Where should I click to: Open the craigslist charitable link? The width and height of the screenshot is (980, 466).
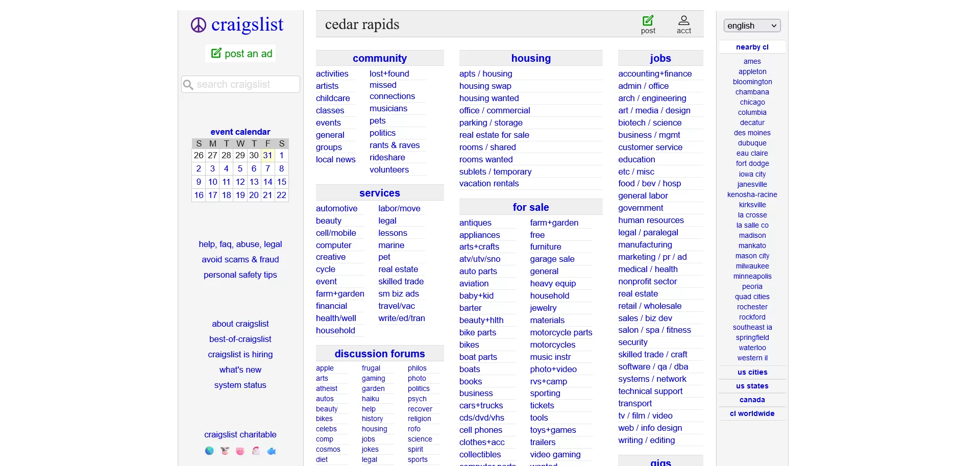pyautogui.click(x=240, y=434)
